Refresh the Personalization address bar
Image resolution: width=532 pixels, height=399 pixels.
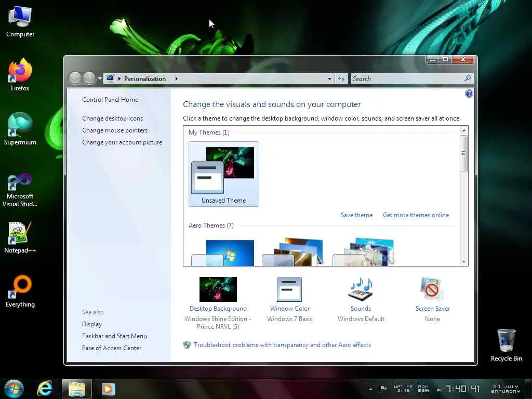coord(341,79)
